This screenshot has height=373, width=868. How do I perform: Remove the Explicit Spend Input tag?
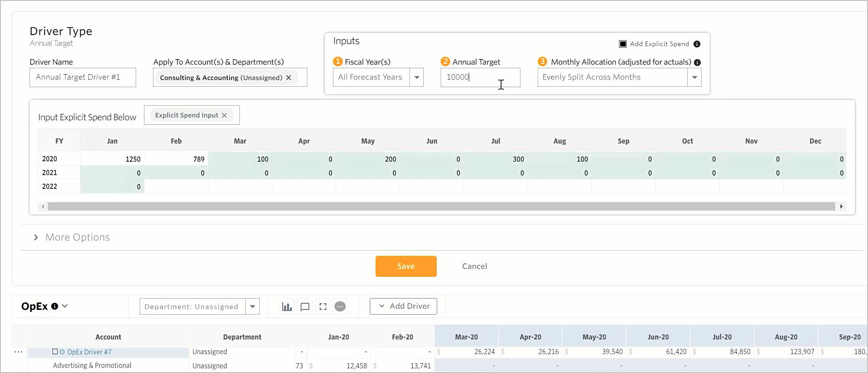coord(224,115)
